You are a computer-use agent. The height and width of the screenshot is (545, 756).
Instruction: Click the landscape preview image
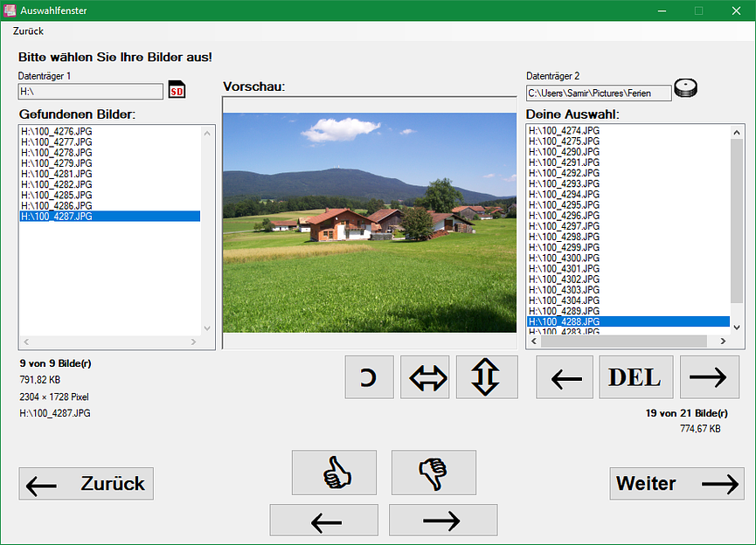(x=370, y=222)
